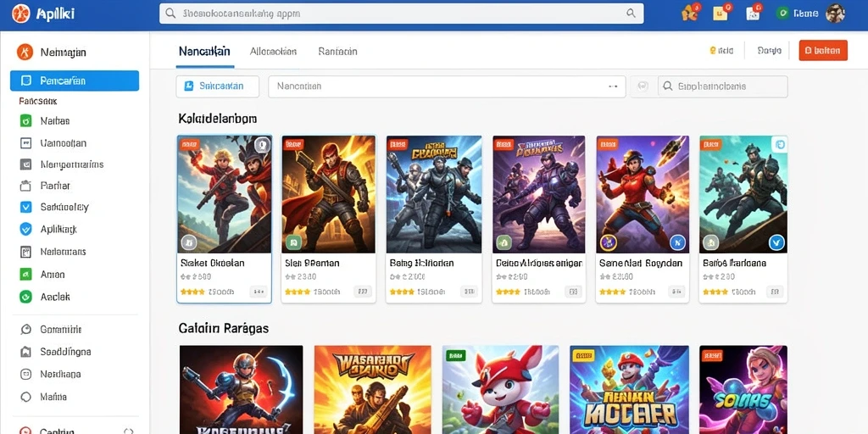The width and height of the screenshot is (868, 434).
Task: Open the thumbnail above Deioovvidoies
Action: [x=538, y=194]
